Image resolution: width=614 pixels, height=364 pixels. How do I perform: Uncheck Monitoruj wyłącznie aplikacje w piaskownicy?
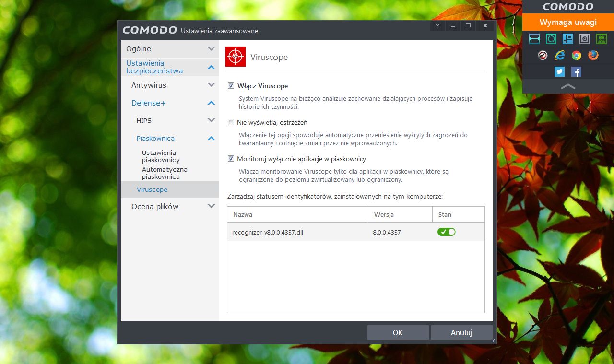231,159
